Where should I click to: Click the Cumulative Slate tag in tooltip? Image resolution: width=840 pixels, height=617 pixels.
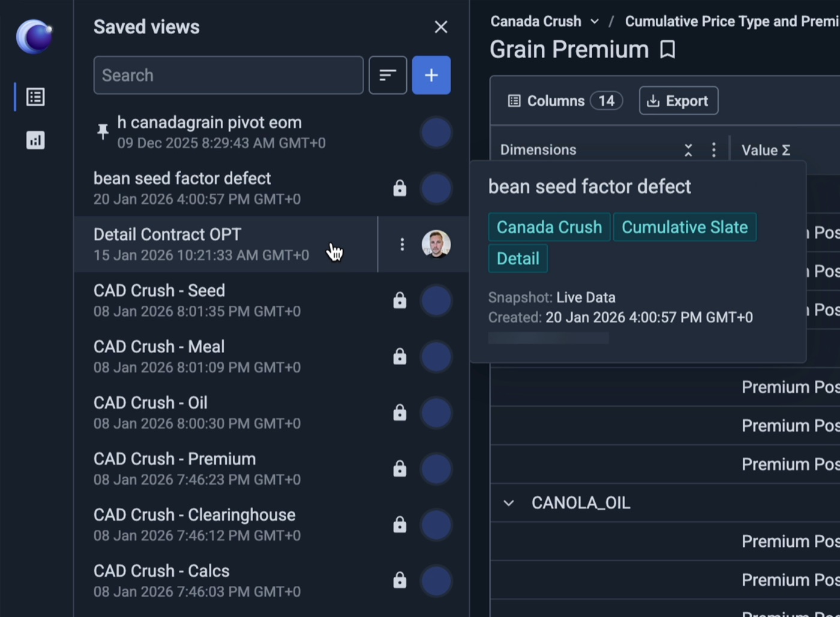pyautogui.click(x=685, y=227)
